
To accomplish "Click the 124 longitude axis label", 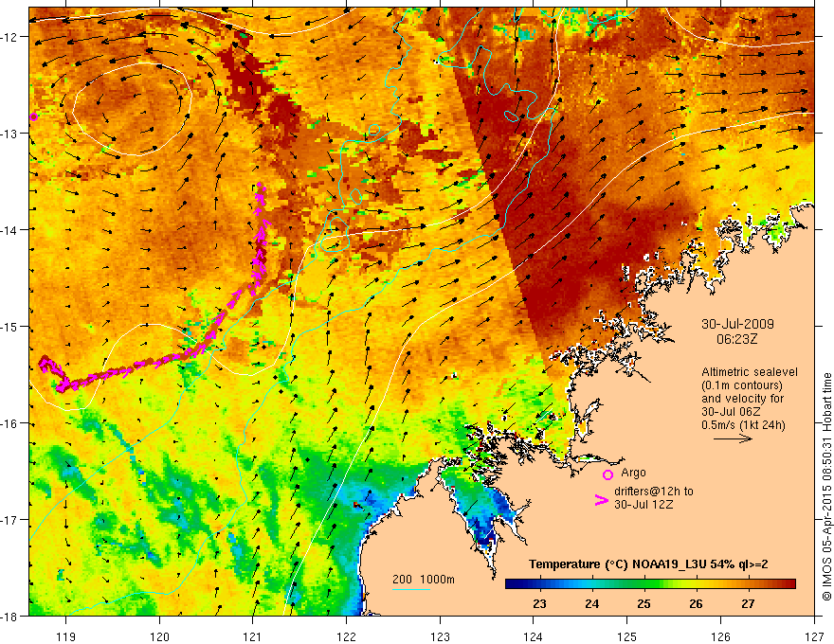I will click(x=534, y=636).
